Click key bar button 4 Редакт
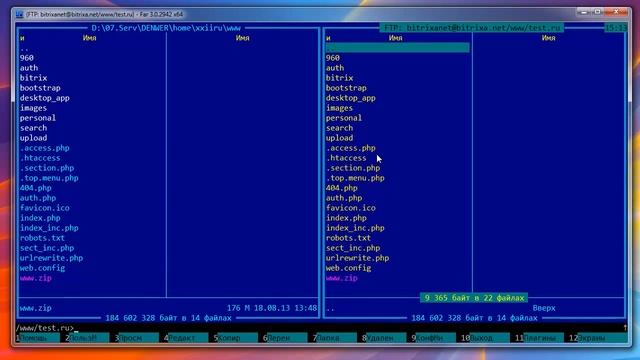Image resolution: width=640 pixels, height=360 pixels. (x=188, y=338)
